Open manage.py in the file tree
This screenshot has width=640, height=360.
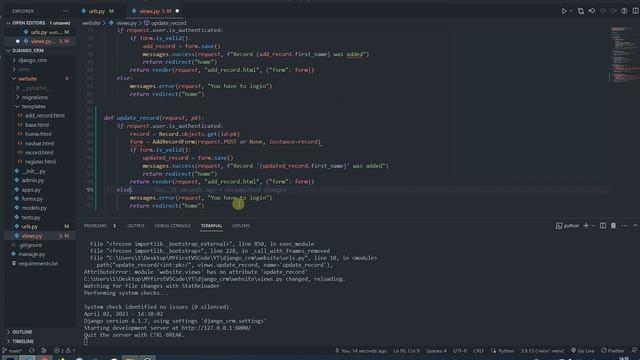[x=31, y=254]
